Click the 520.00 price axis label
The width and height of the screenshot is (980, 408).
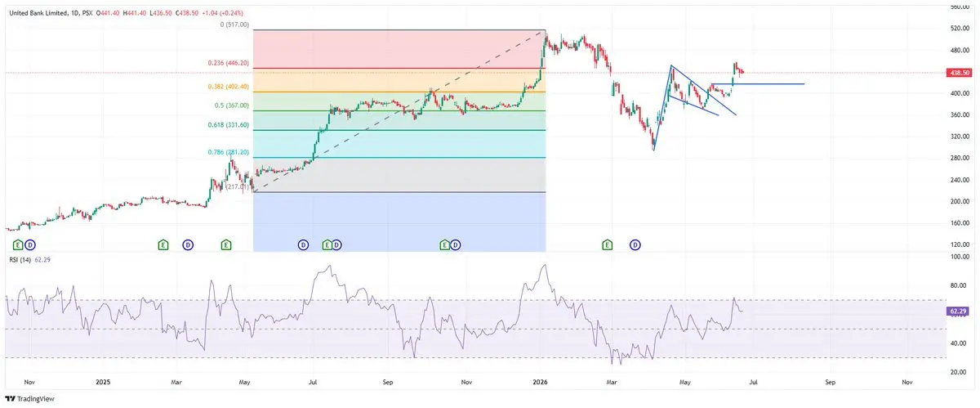[960, 29]
